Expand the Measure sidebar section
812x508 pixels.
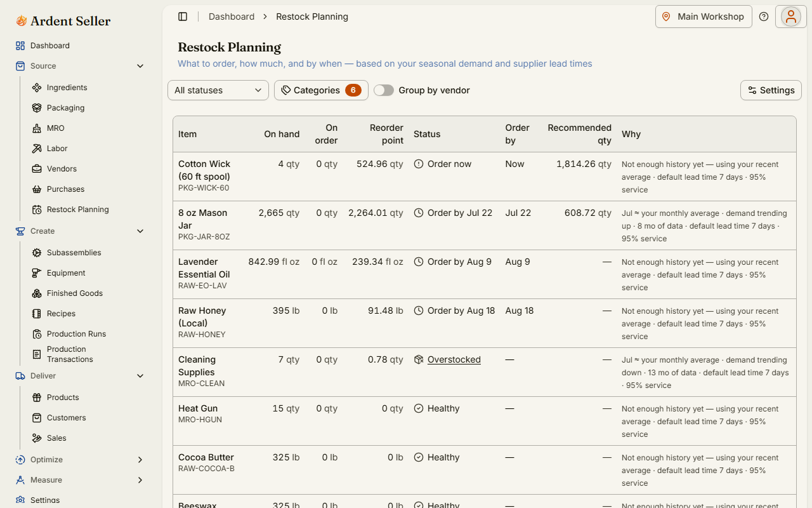[x=80, y=480]
